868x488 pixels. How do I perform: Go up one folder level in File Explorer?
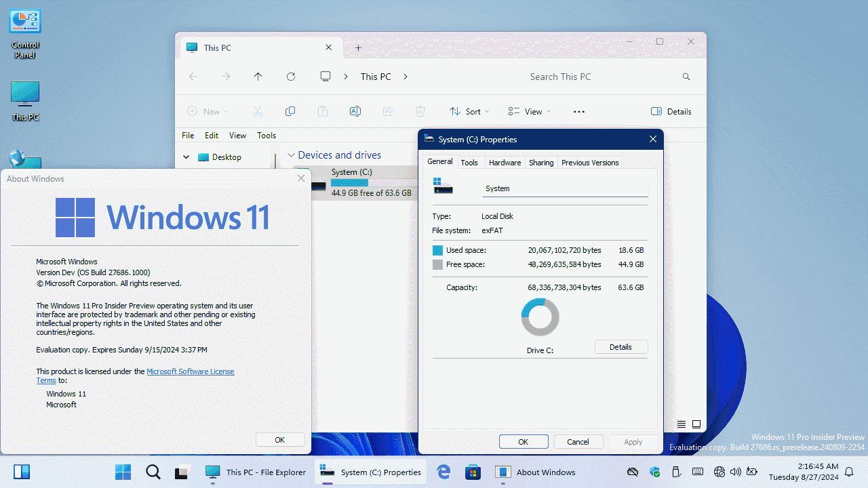[x=258, y=77]
